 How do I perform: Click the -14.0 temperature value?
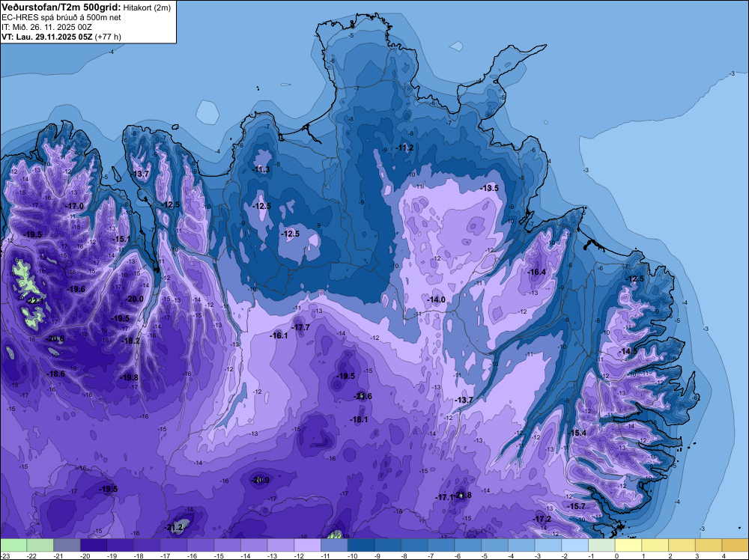tap(436, 299)
